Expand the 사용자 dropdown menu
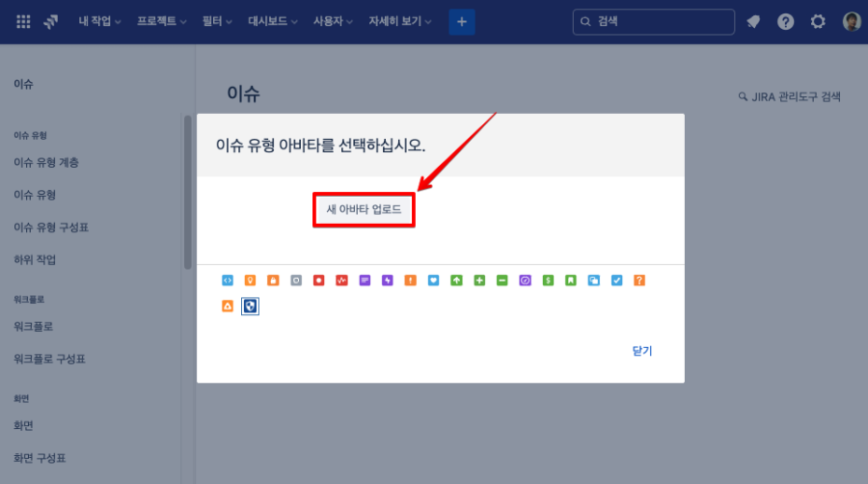Image resolution: width=868 pixels, height=484 pixels. pyautogui.click(x=334, y=21)
